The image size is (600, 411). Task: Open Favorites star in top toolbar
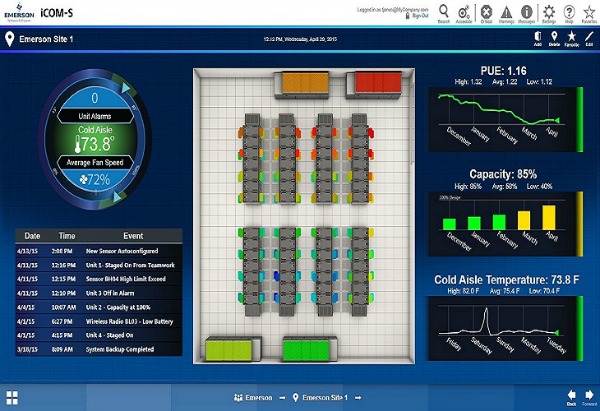click(x=589, y=11)
